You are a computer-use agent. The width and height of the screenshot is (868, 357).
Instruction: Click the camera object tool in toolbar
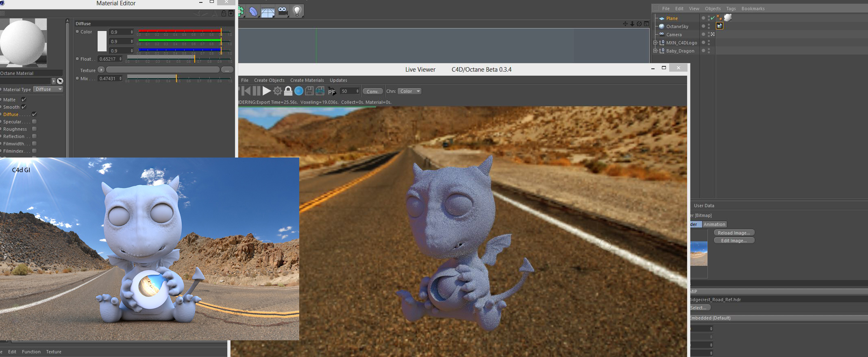[x=283, y=11]
